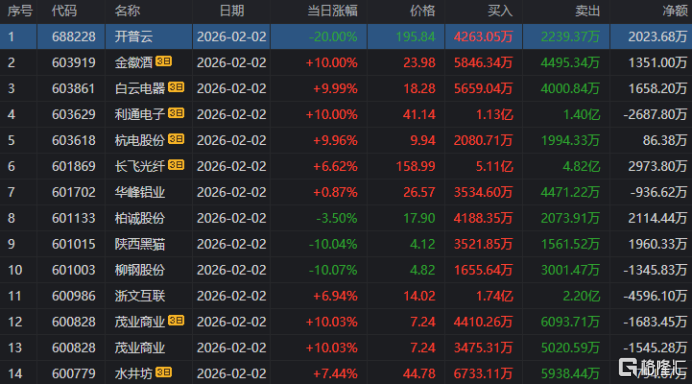Click net amount 86.38万

(x=665, y=141)
